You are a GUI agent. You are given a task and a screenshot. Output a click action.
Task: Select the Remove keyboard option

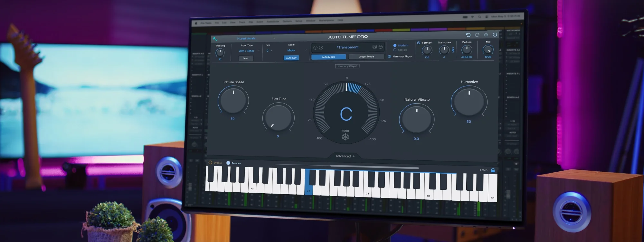point(228,163)
